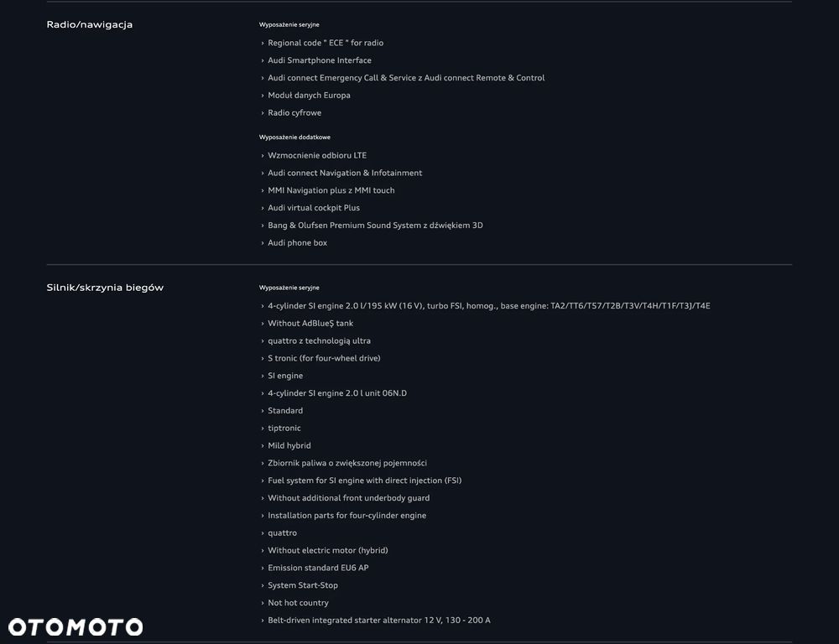The image size is (839, 644).
Task: Click chevron before Audi phone box
Action: (x=262, y=243)
